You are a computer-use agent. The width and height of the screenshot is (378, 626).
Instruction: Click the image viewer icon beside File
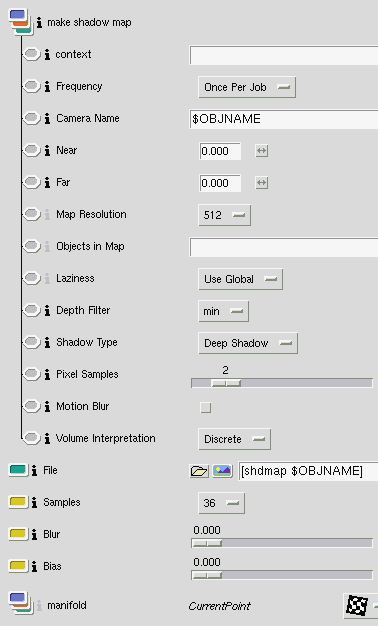click(222, 471)
